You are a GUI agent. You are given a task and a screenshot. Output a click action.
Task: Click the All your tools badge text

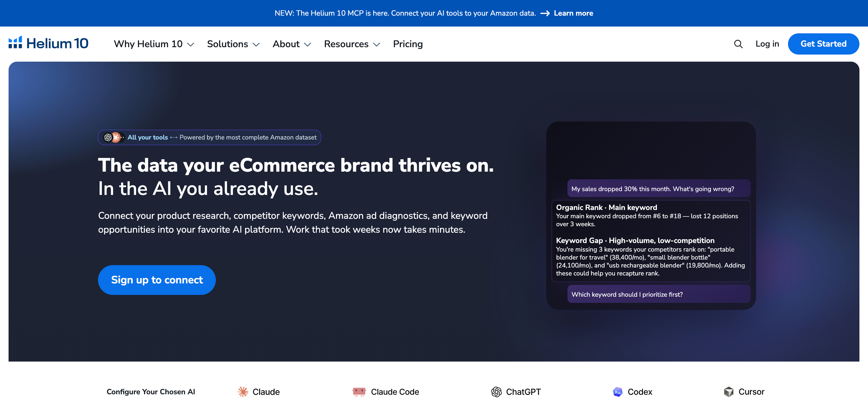148,137
